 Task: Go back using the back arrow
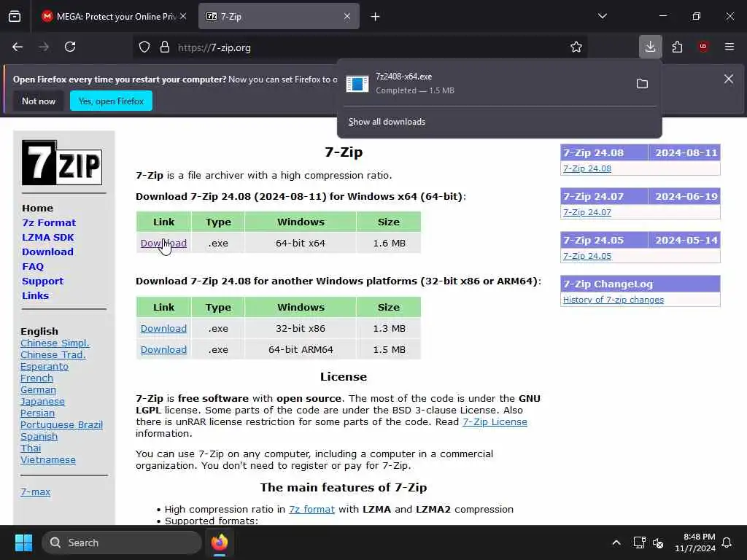[x=18, y=47]
